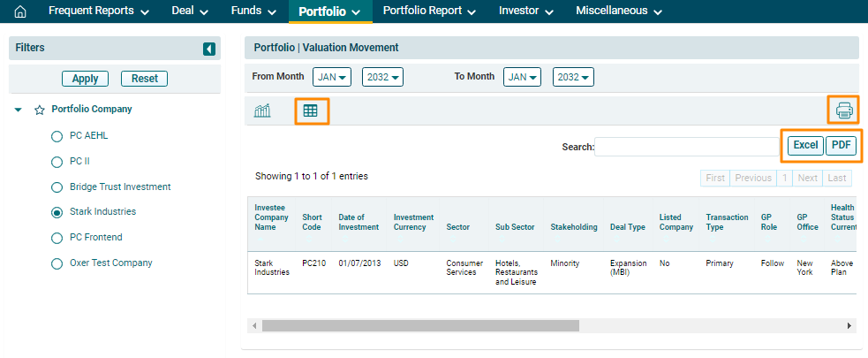Click the horizontal scrollbar left arrow
Screen dimensions: 868x358
pos(254,325)
